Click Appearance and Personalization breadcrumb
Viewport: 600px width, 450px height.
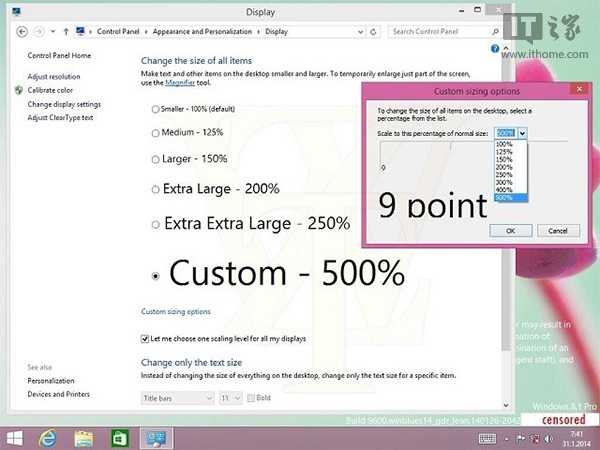pyautogui.click(x=202, y=31)
